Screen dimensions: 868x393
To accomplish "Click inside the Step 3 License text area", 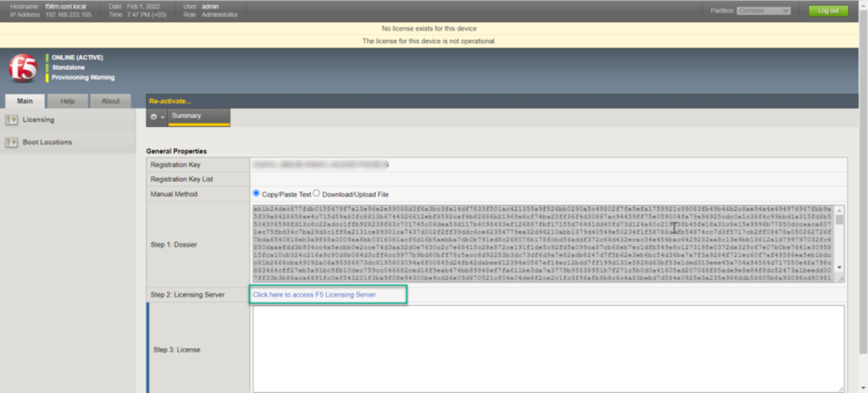I will point(548,349).
